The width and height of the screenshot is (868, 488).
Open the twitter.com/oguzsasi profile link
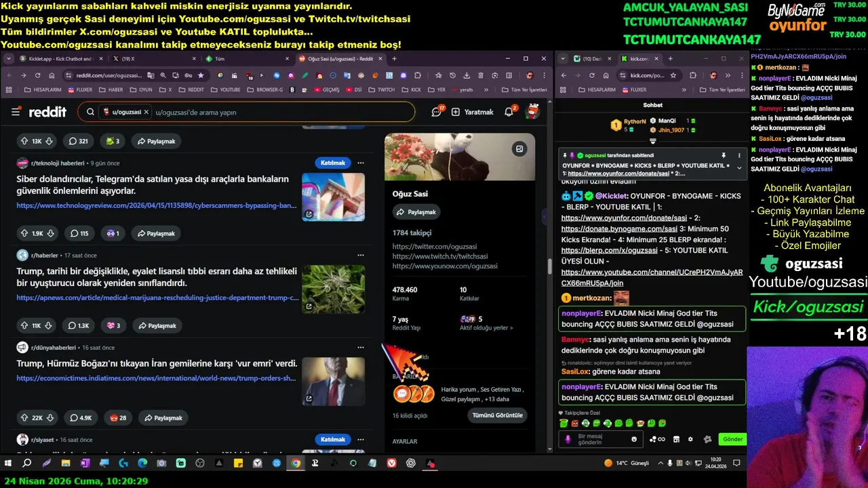[435, 247]
